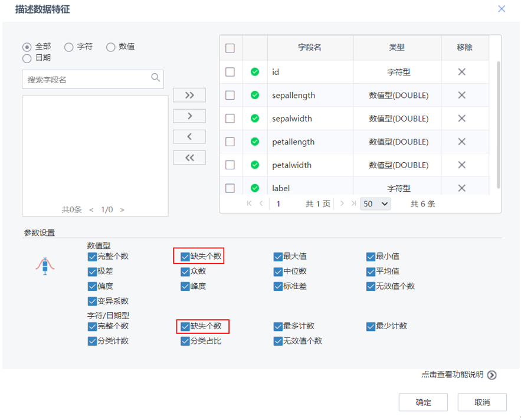This screenshot has width=521, height=420.
Task: Open the page size 50 dropdown
Action: pos(374,204)
